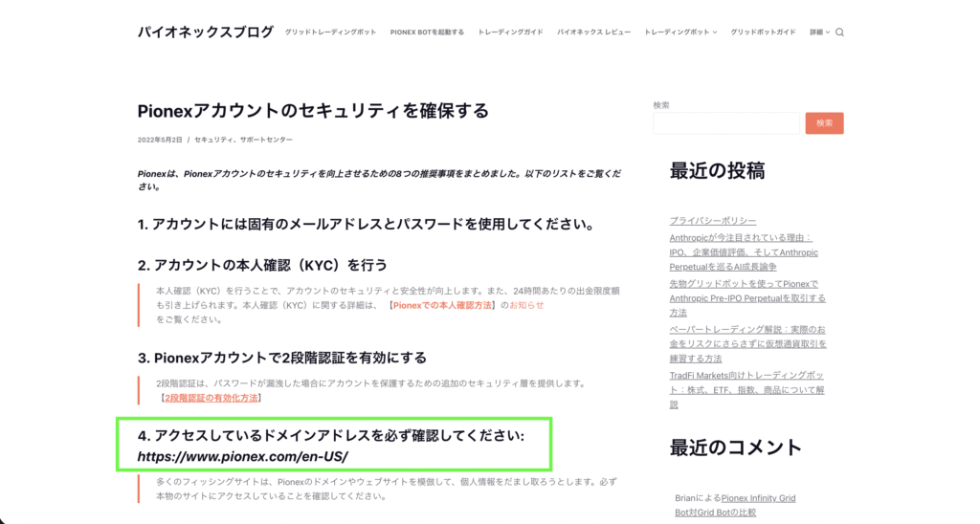Open the Anthropicが今注目されている理由 post link
980x524 pixels.
744,252
